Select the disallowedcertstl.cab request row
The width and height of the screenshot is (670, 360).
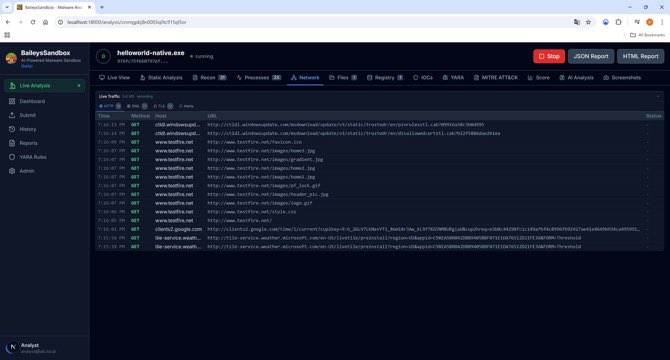click(379, 133)
